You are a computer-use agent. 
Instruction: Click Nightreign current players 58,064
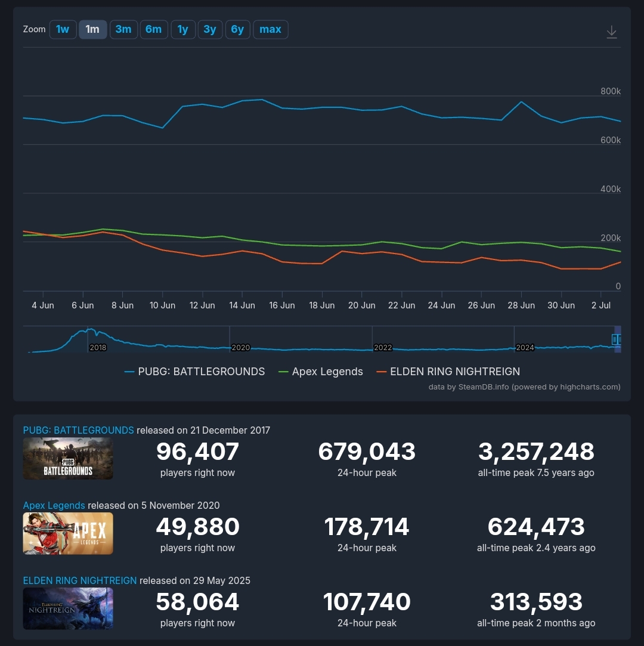click(x=197, y=602)
